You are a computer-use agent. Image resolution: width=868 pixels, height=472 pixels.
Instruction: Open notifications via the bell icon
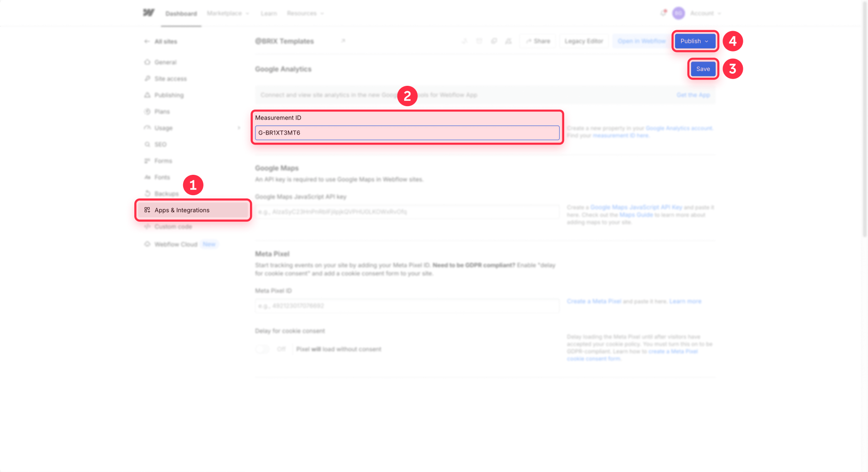coord(662,13)
